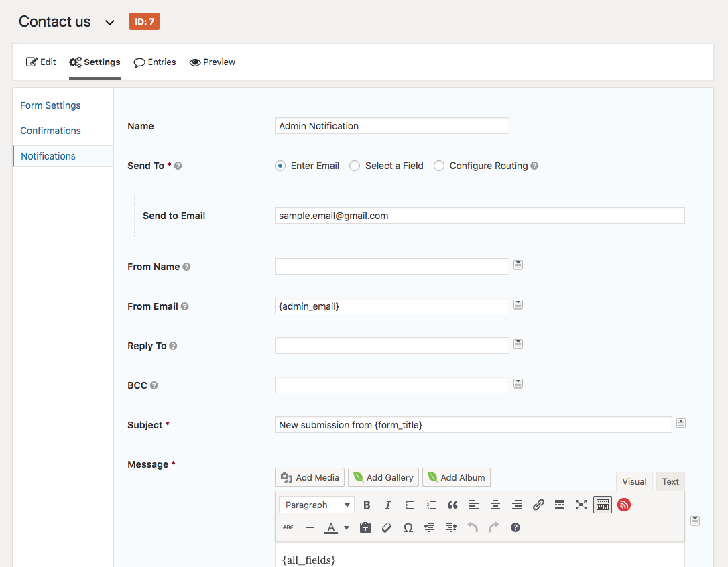Image resolution: width=728 pixels, height=567 pixels.
Task: Toggle bold formatting in the message editor
Action: [x=367, y=505]
